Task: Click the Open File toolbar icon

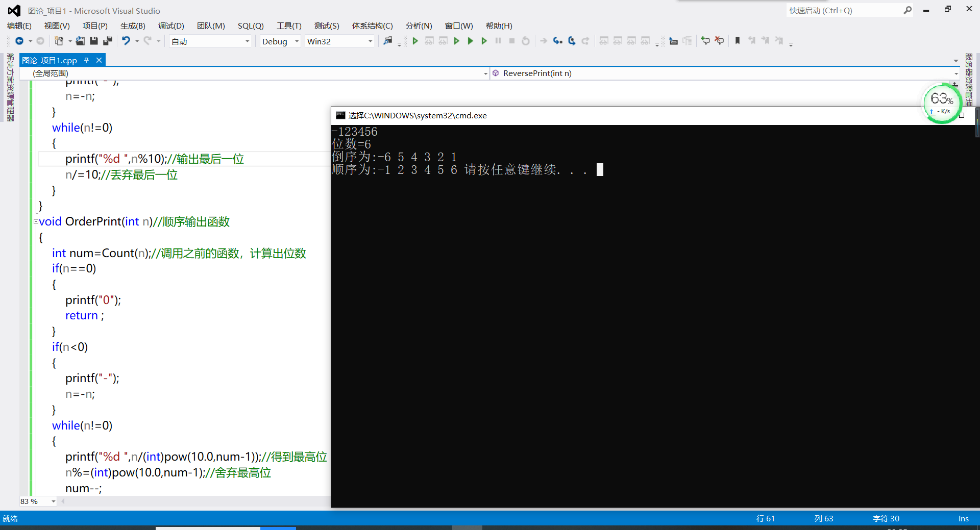Action: [x=80, y=41]
